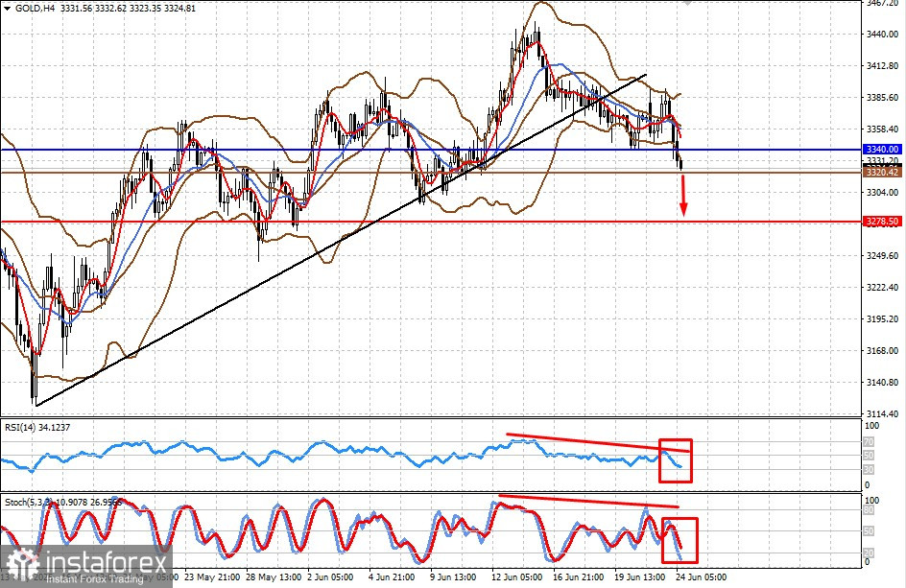
Task: Click the 80 level on Stoch scale
Action: 868,510
